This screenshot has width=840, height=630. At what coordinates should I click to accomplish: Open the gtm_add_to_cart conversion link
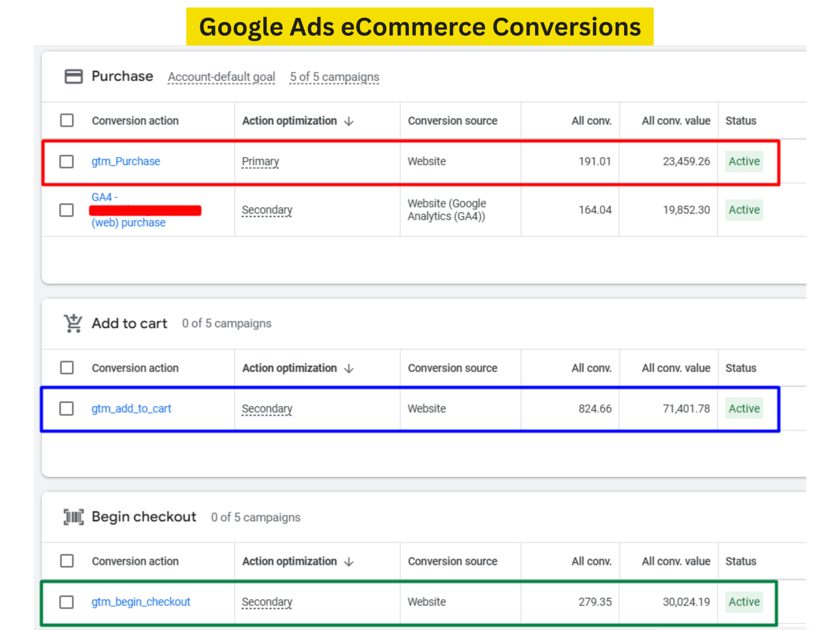pyautogui.click(x=131, y=409)
